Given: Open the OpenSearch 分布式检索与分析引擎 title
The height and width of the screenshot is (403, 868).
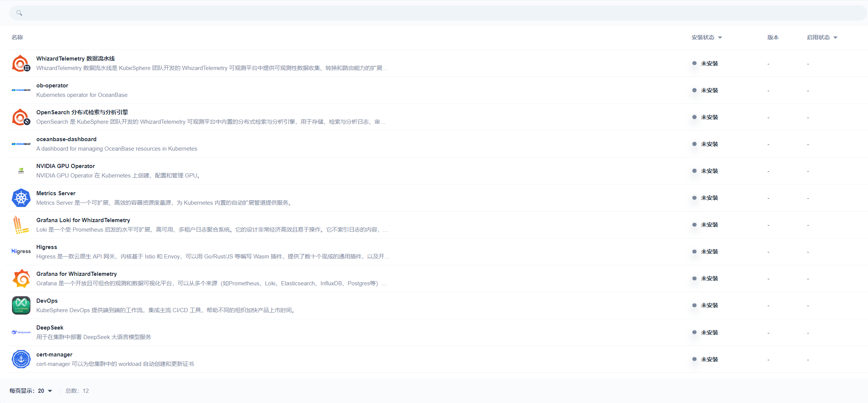Looking at the screenshot, I should (82, 112).
